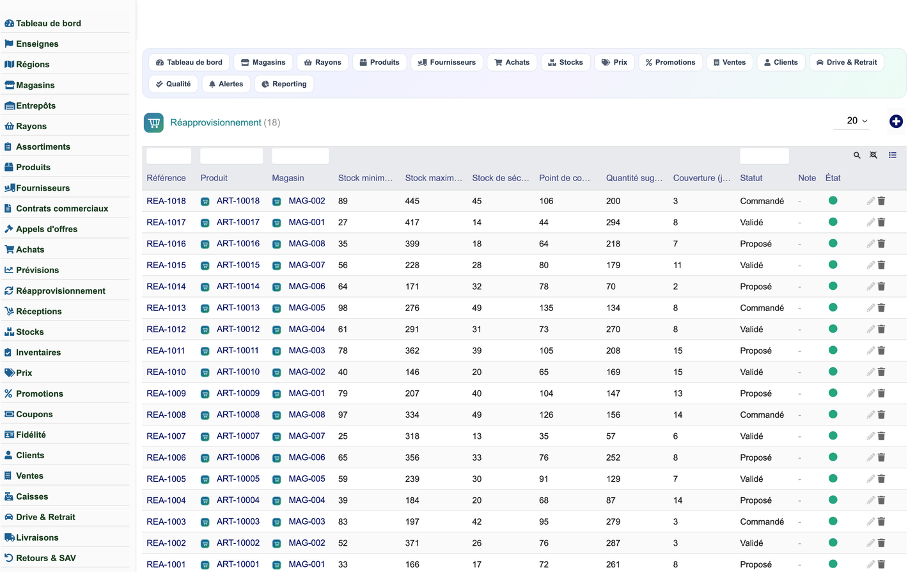Click Appels d'offres gavel icon in sidebar
Image resolution: width=924 pixels, height=572 pixels.
(9, 229)
